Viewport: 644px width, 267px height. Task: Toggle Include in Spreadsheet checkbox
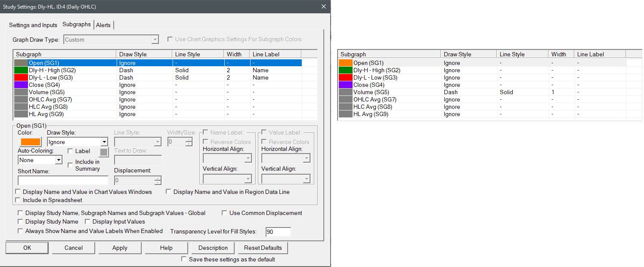coord(18,200)
